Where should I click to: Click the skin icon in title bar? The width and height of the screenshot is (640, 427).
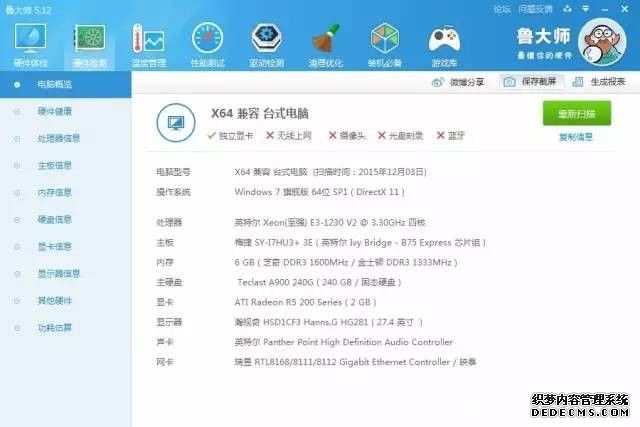[567, 9]
